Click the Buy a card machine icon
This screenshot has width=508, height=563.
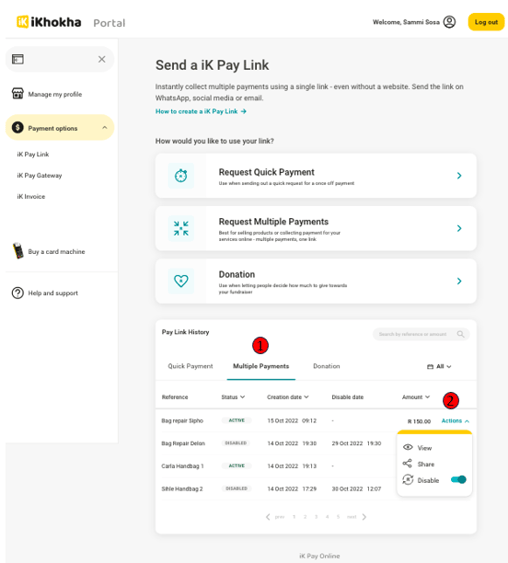click(18, 251)
